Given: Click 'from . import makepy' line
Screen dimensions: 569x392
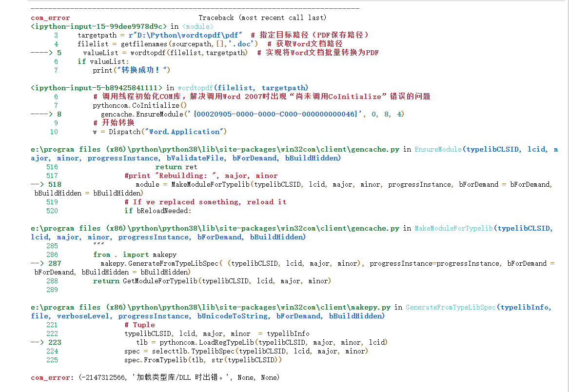Looking at the screenshot, I should point(135,255).
